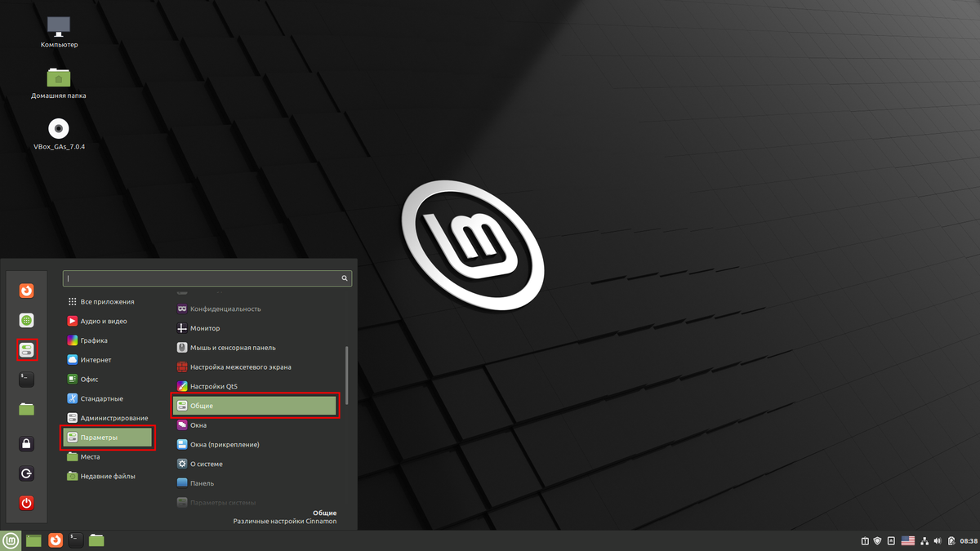Select the Администрирование category
The height and width of the screenshot is (551, 980).
tap(109, 418)
